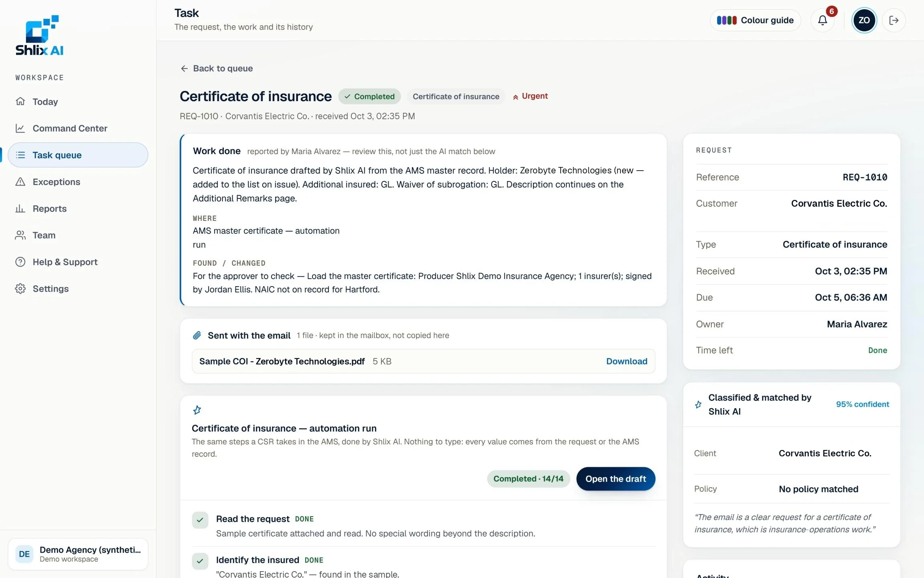Open the Today page
Viewport: 924px width, 578px height.
[x=78, y=102]
